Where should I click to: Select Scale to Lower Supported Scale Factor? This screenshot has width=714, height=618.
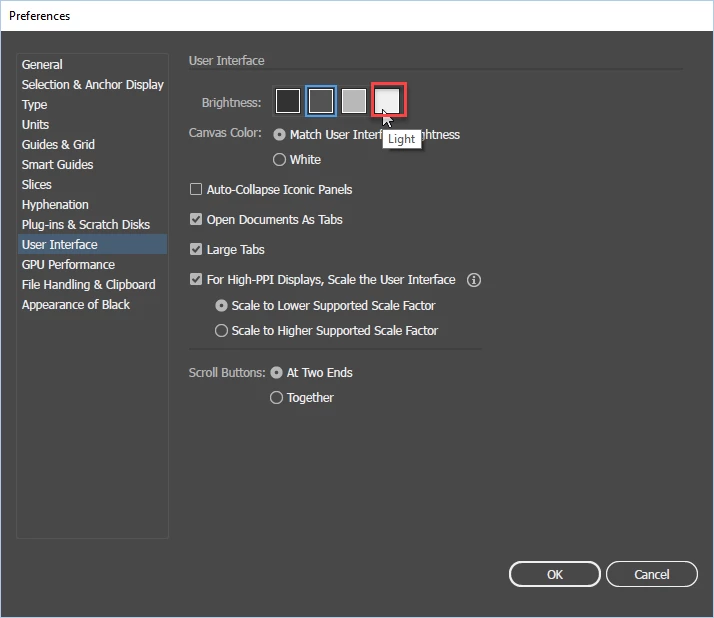click(221, 306)
